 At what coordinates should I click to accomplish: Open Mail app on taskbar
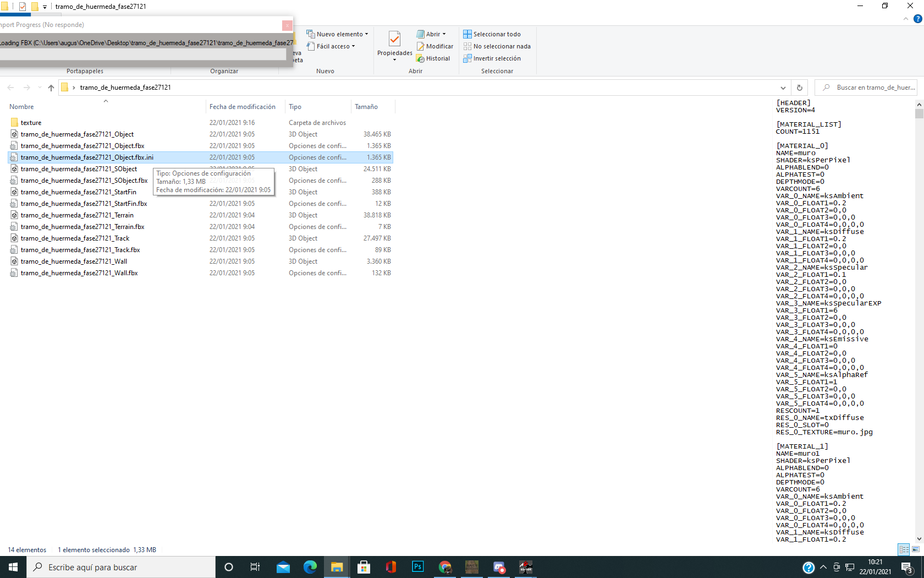click(283, 567)
